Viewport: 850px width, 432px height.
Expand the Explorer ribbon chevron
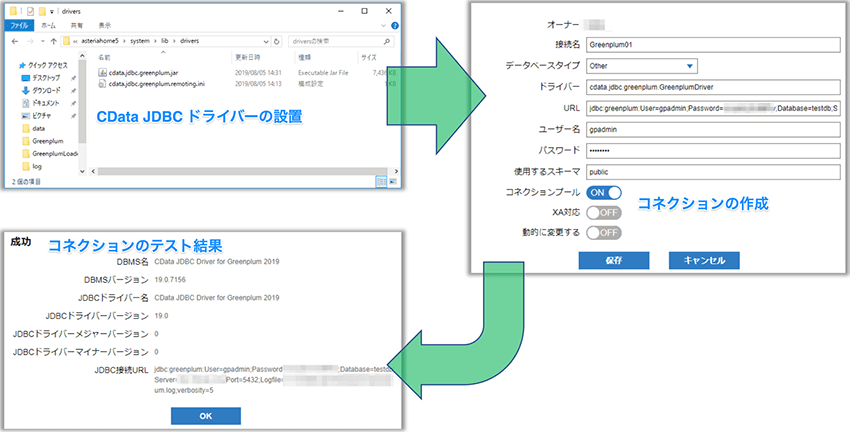point(384,25)
